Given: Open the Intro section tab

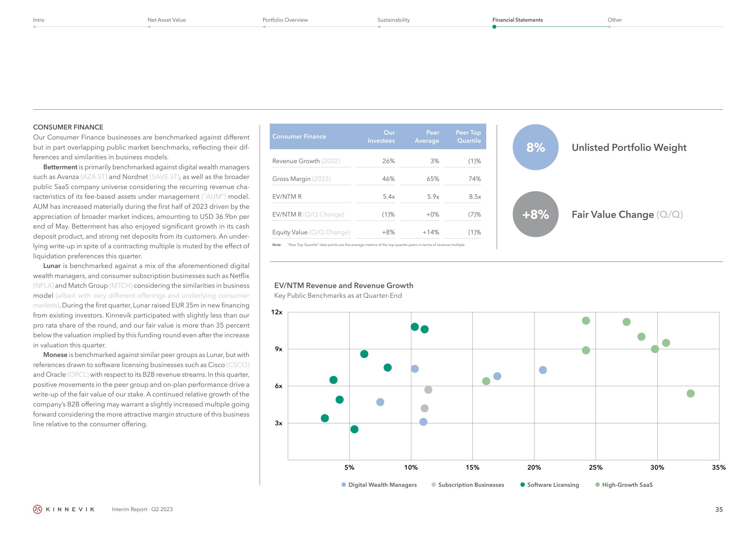Looking at the screenshot, I should (x=38, y=20).
